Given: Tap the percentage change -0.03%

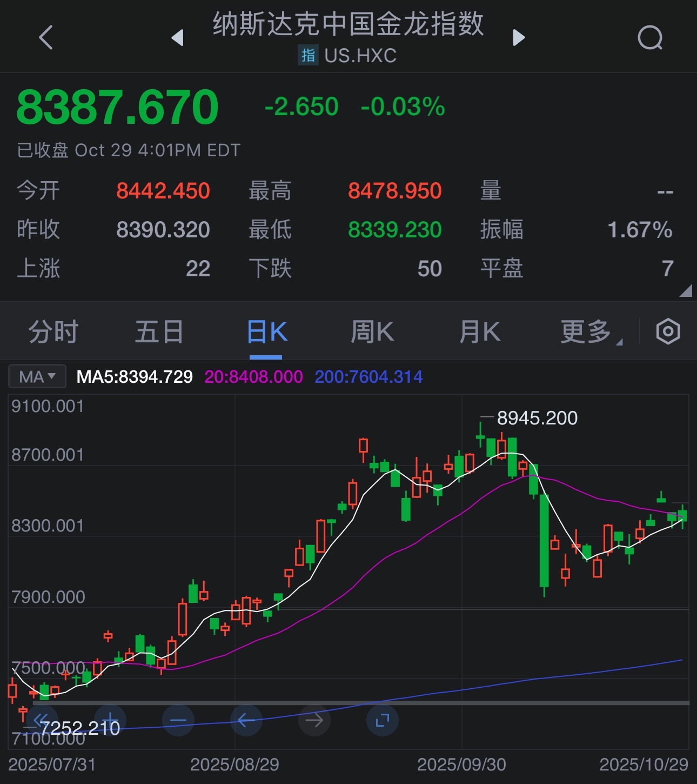Looking at the screenshot, I should (403, 107).
